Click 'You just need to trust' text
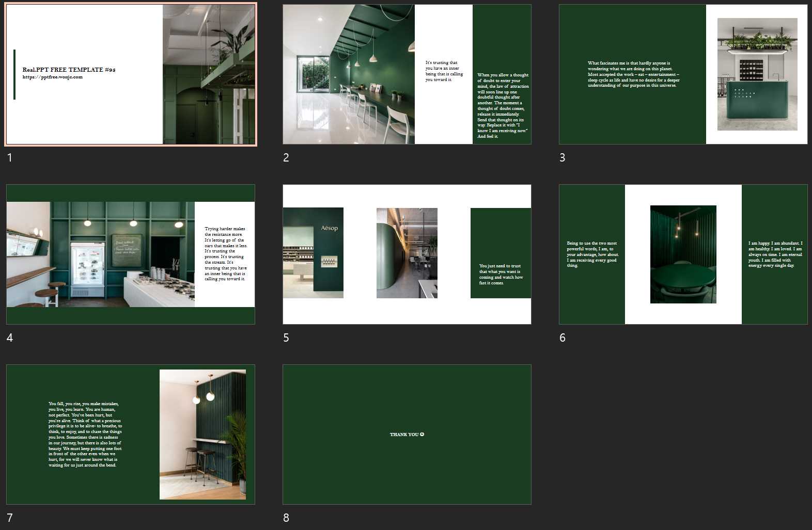Image resolution: width=812 pixels, height=530 pixels. click(x=501, y=275)
